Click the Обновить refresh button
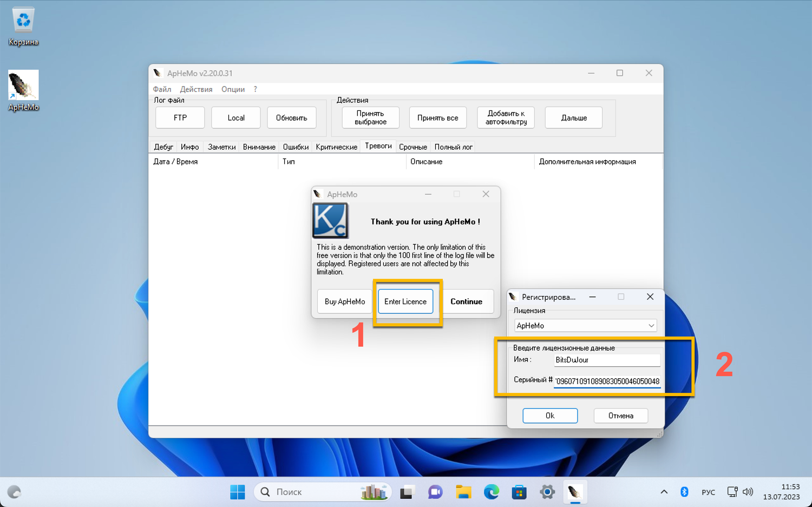 pos(292,117)
